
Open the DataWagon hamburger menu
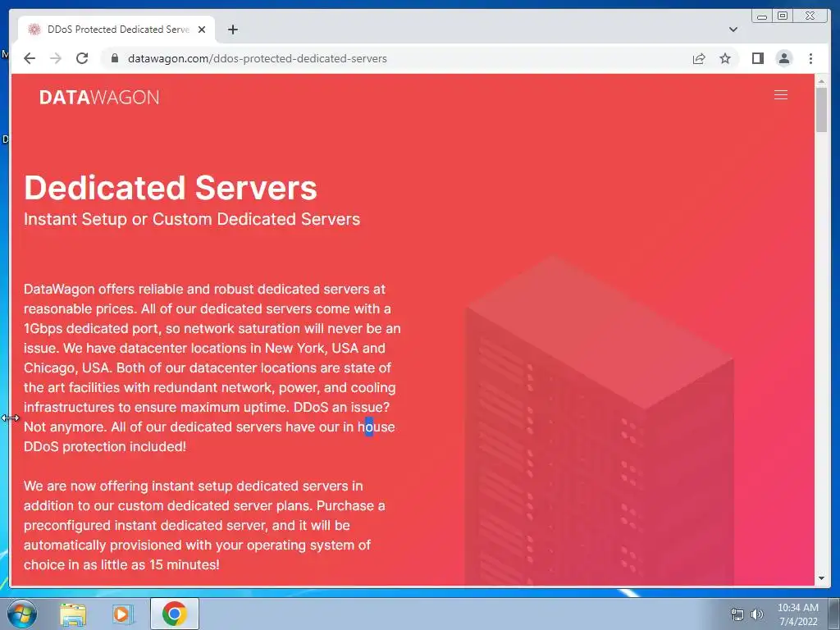click(x=781, y=95)
